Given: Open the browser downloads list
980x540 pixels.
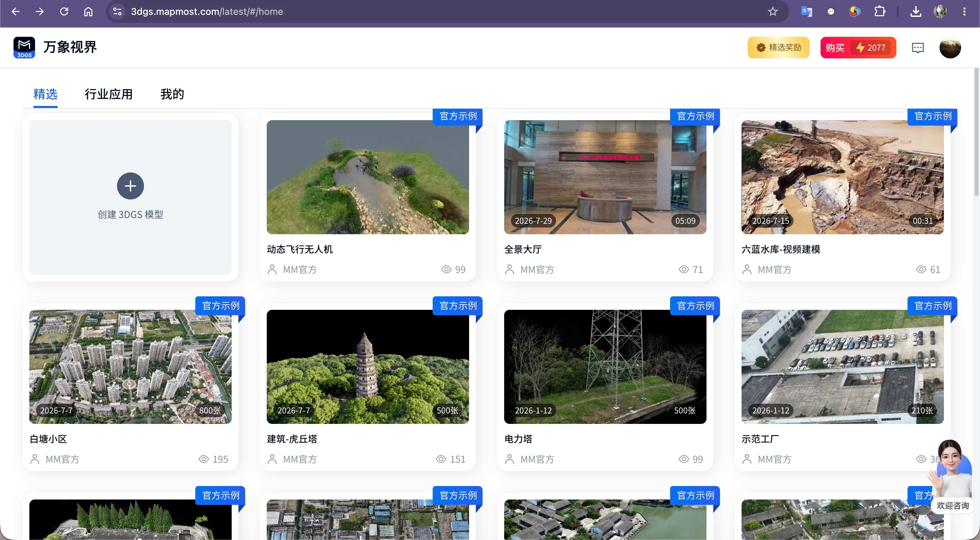Looking at the screenshot, I should pyautogui.click(x=916, y=11).
